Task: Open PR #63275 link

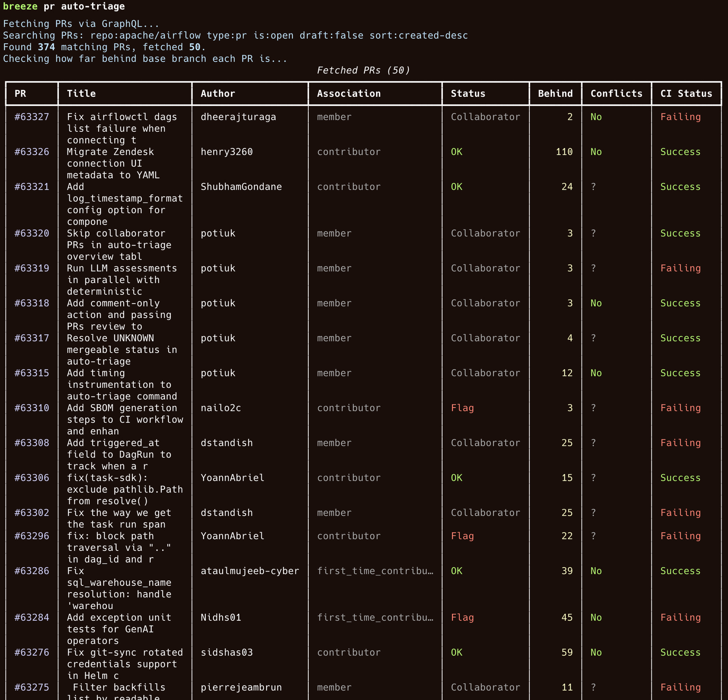Action: pos(32,687)
